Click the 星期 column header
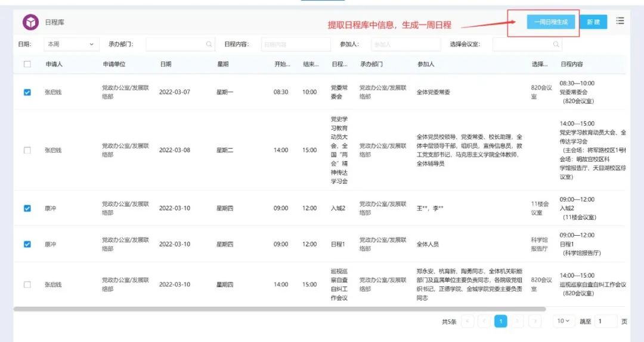 click(x=222, y=64)
